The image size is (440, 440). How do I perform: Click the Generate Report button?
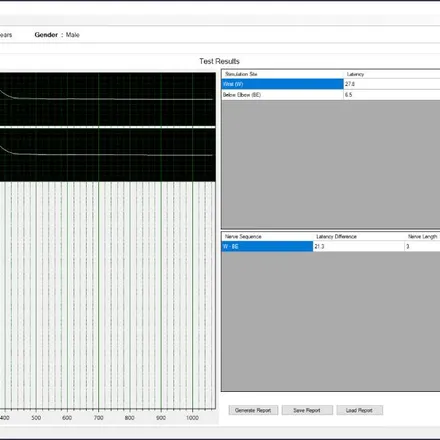(253, 410)
